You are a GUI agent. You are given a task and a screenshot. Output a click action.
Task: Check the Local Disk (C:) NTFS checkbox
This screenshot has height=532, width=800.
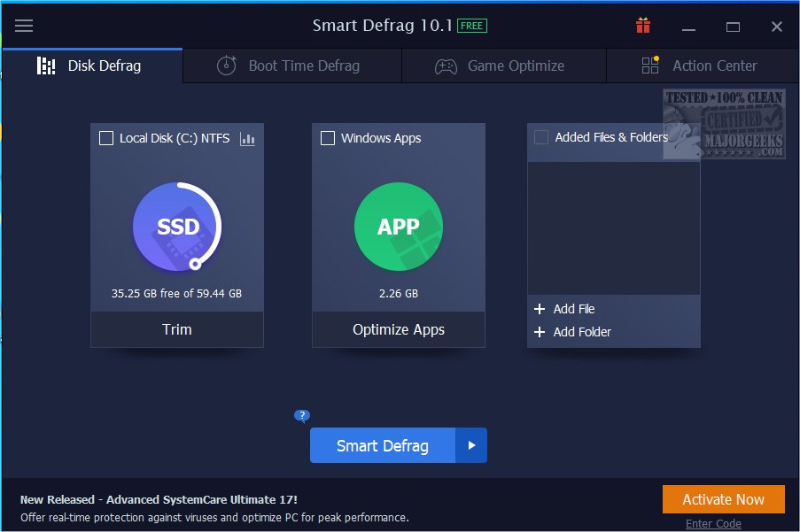coord(106,138)
